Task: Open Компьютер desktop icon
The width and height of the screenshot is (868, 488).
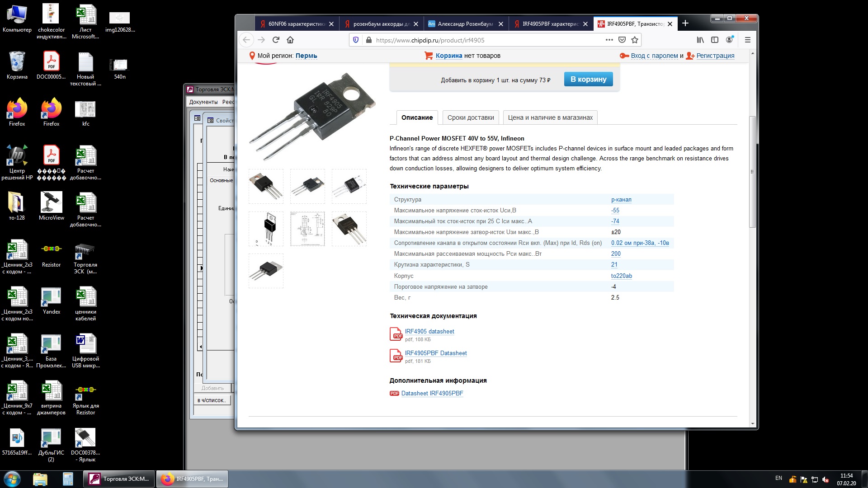Action: (17, 19)
